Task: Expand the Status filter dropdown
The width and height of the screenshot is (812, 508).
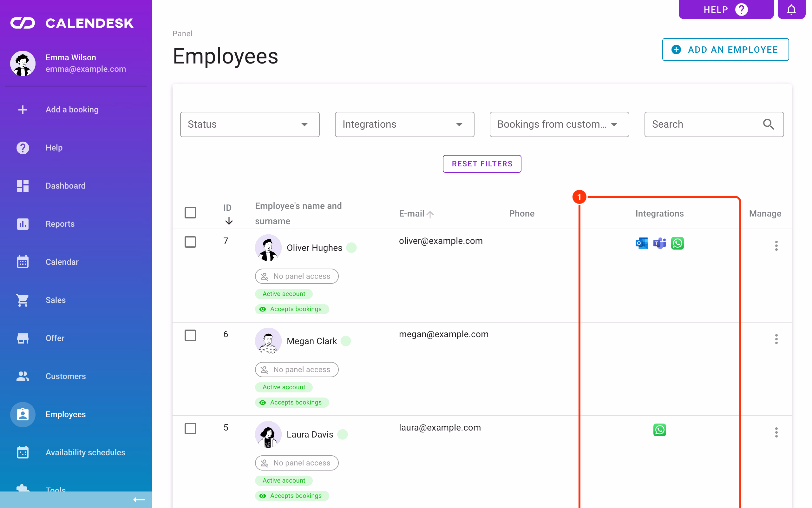Action: pos(250,124)
